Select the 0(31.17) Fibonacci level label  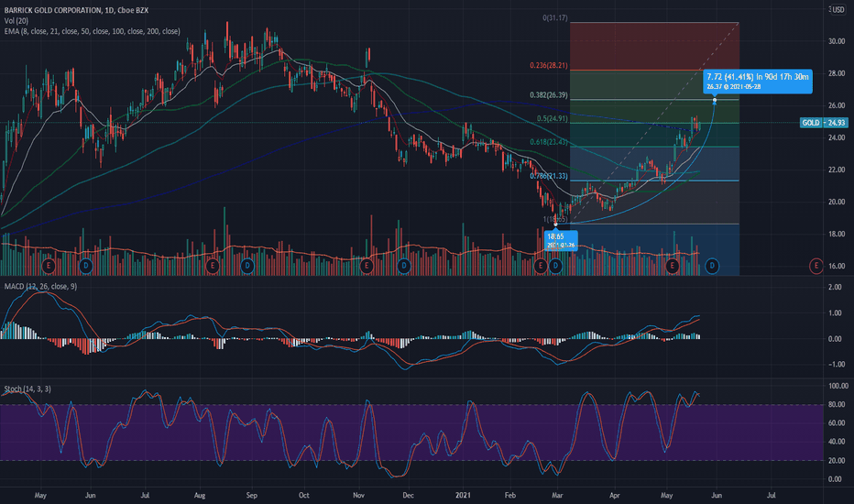click(555, 18)
